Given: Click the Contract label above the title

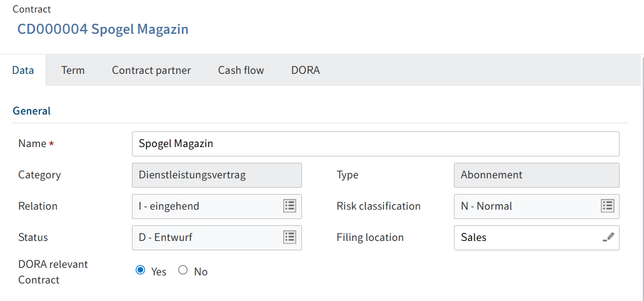Looking at the screenshot, I should (32, 9).
